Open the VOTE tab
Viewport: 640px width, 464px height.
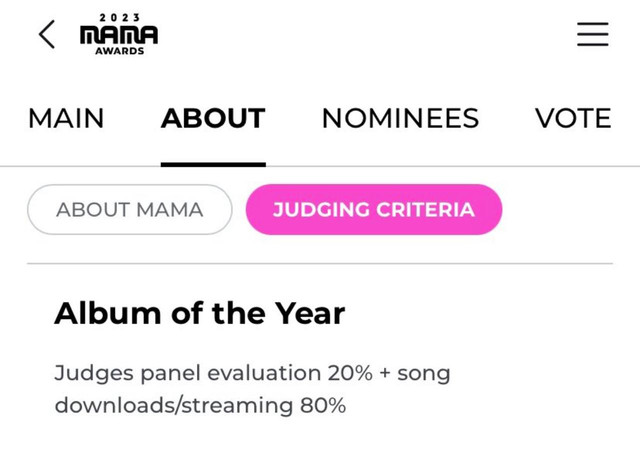point(573,118)
